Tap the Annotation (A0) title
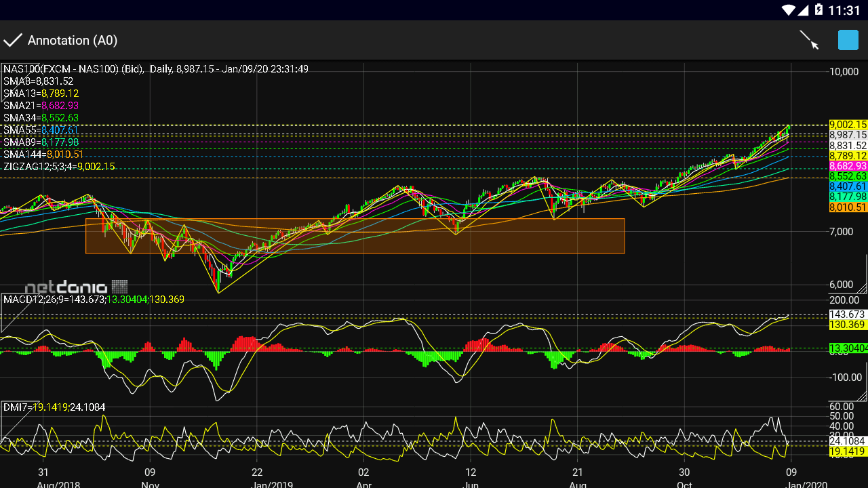Screen dimensions: 868x488 pyautogui.click(x=73, y=41)
